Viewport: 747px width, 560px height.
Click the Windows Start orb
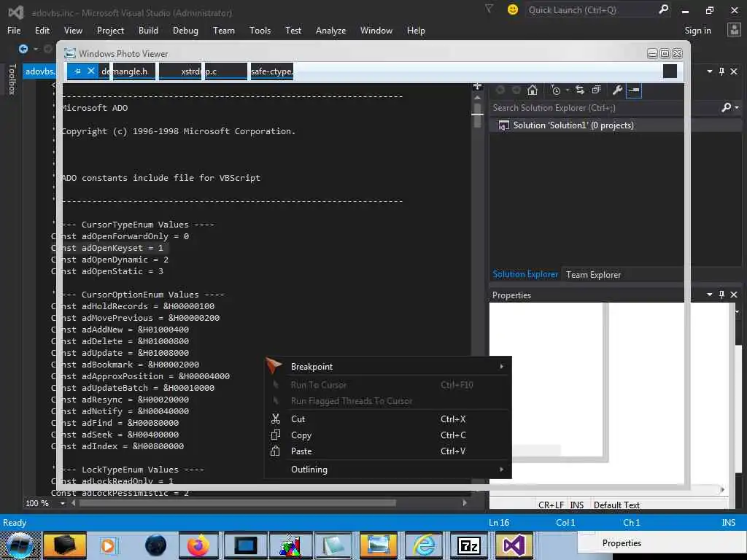pos(20,546)
